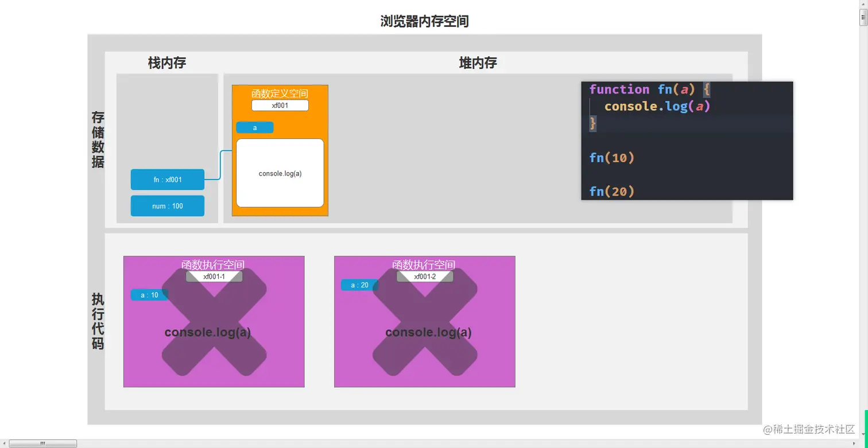
Task: Click the horizontal scrollbar thumb at the bottom
Action: click(43, 443)
